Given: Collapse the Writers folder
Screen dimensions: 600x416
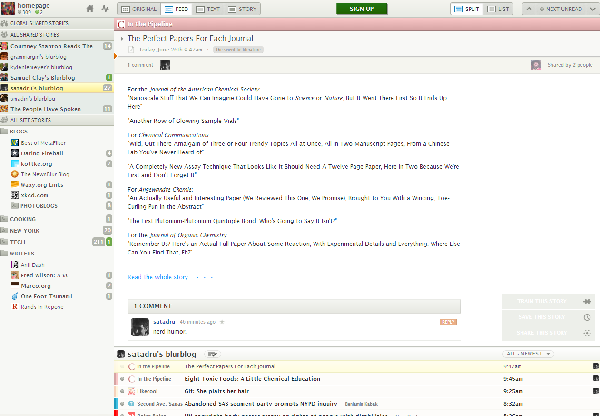Looking at the screenshot, I should click(5, 253).
